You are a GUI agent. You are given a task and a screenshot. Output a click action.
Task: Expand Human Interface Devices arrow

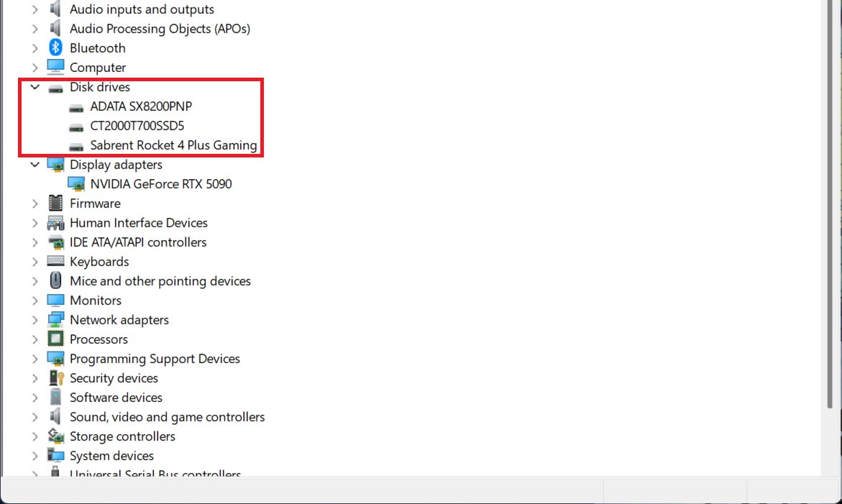click(x=35, y=223)
